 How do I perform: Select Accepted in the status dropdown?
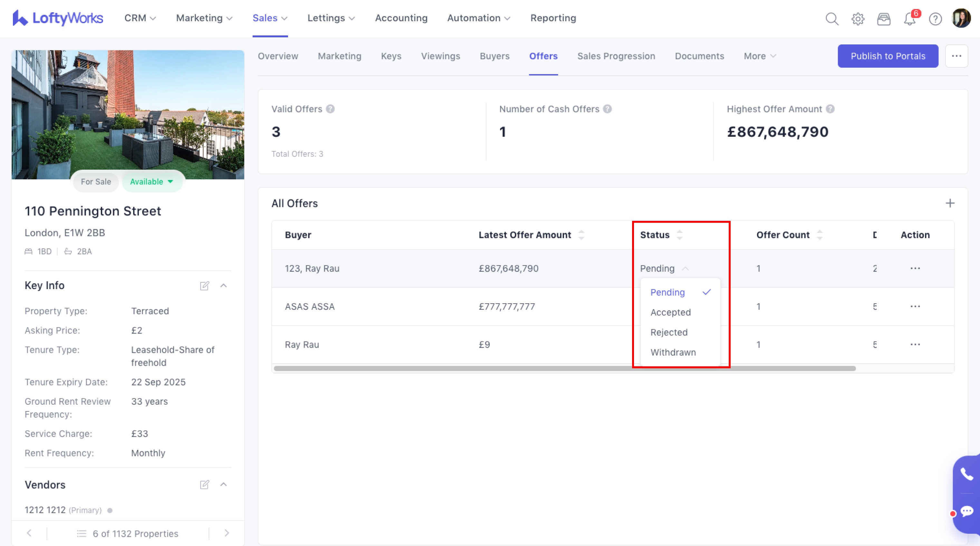[x=670, y=312]
